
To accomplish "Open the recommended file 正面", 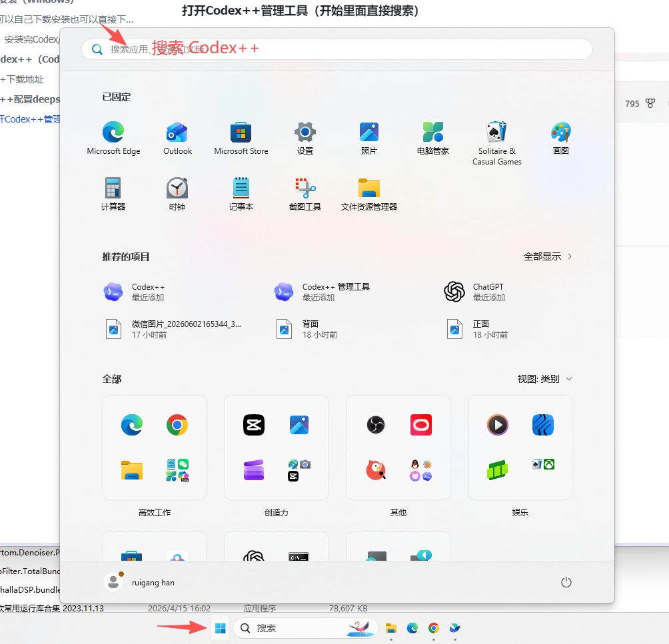I will tap(478, 329).
